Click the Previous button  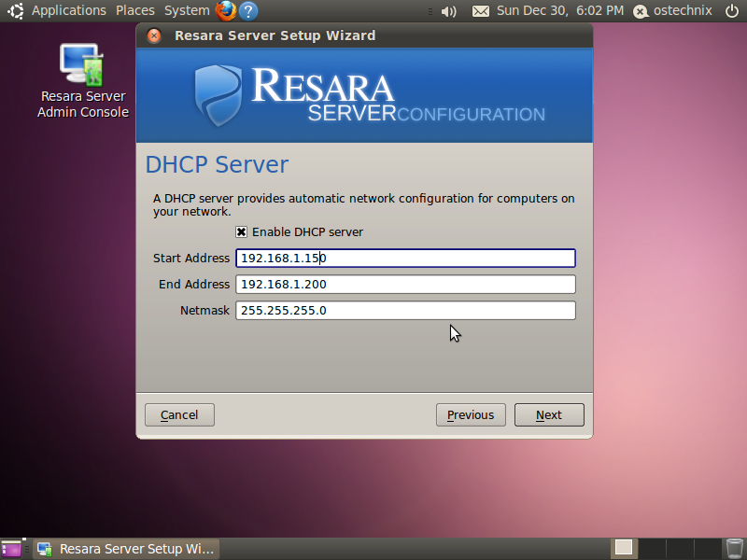point(471,414)
